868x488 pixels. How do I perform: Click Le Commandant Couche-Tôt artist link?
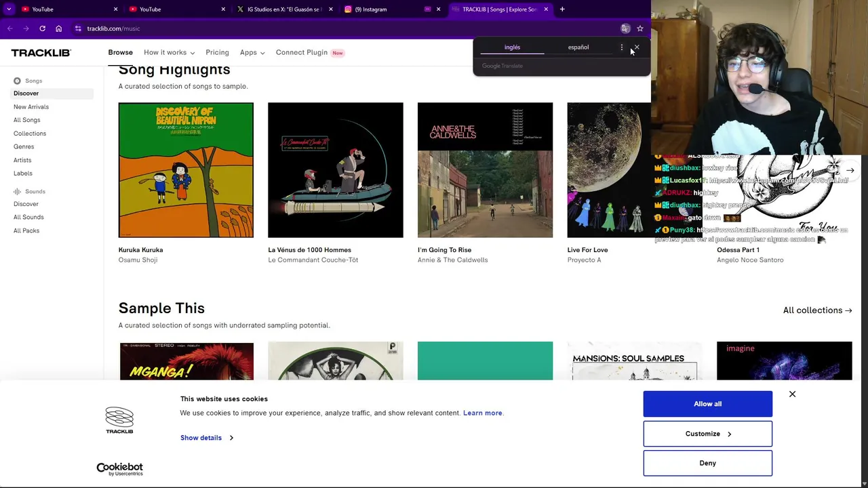313,260
